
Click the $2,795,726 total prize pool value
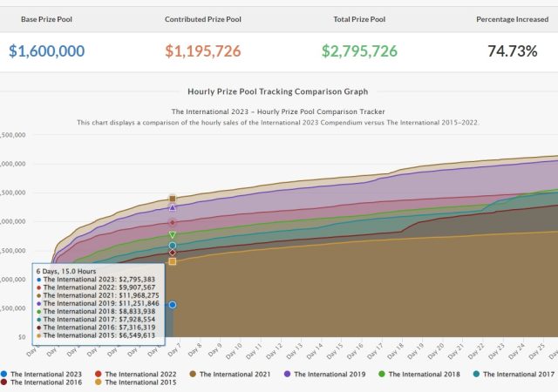[359, 51]
